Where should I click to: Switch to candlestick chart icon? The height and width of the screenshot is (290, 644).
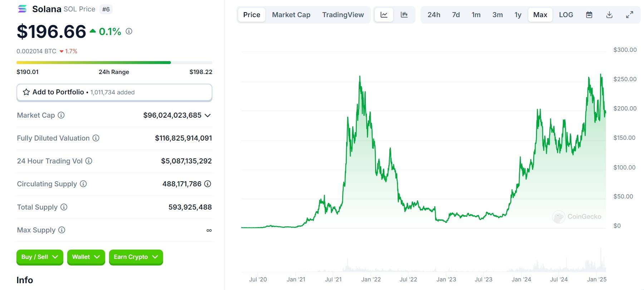point(404,15)
